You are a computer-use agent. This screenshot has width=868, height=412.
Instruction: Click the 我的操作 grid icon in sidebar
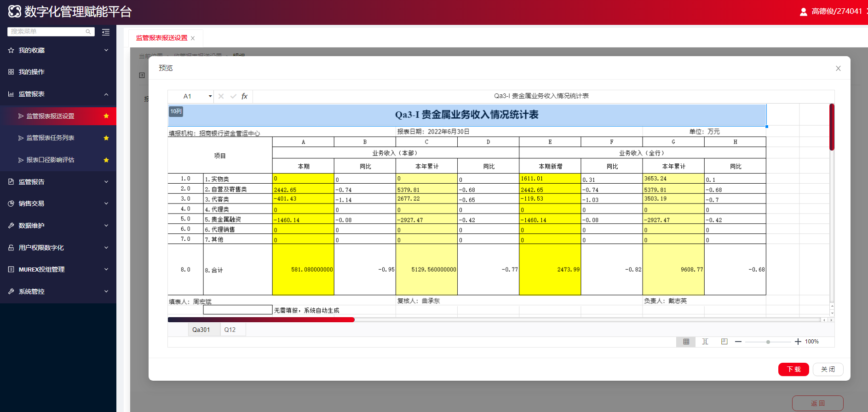point(11,72)
